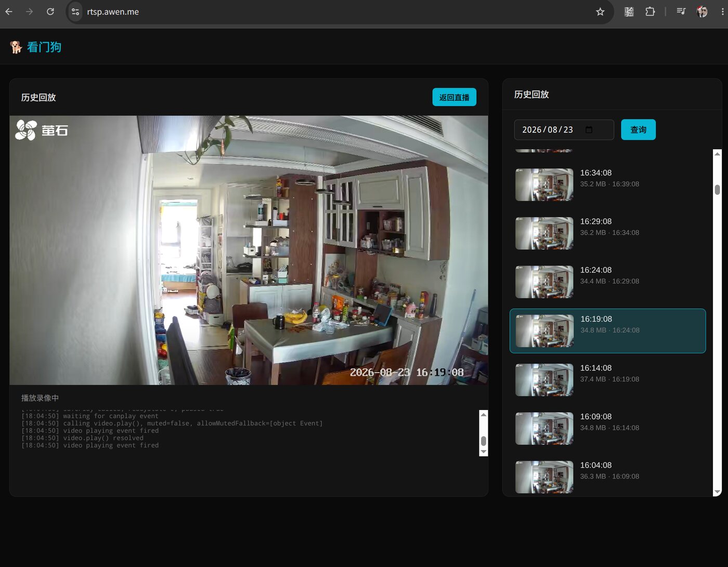Image resolution: width=728 pixels, height=567 pixels.
Task: Bookmark this page with the star icon
Action: (600, 11)
